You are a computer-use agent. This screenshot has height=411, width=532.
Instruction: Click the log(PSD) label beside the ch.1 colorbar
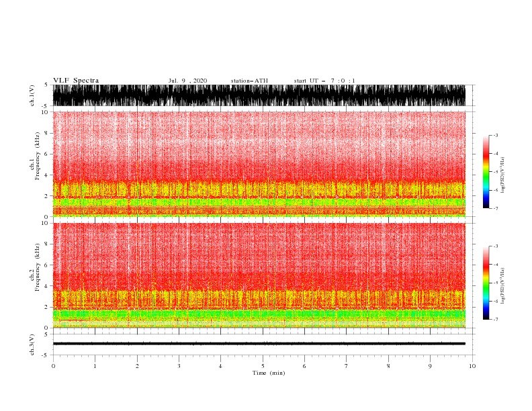pyautogui.click(x=502, y=175)
